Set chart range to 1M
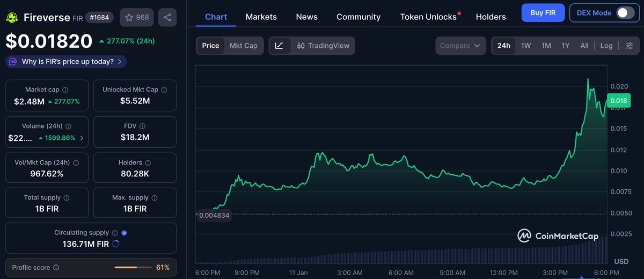The height and width of the screenshot is (279, 644). point(546,46)
